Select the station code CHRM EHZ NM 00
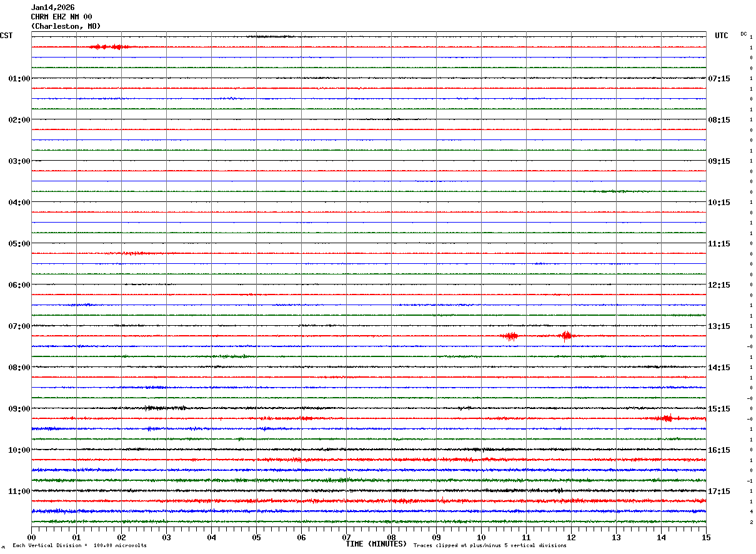Viewport: 756px width, 554px height. pyautogui.click(x=62, y=17)
